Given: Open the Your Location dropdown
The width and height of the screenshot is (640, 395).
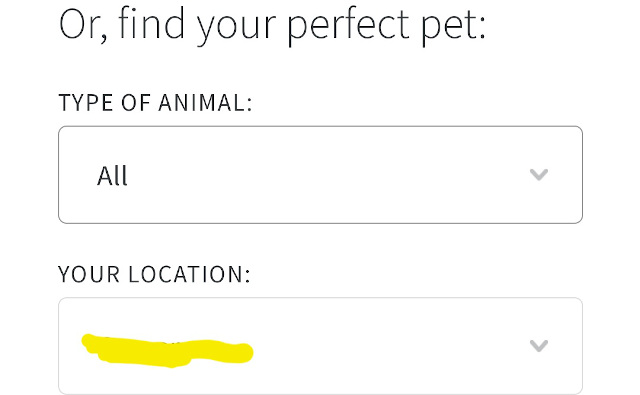Looking at the screenshot, I should pos(320,346).
